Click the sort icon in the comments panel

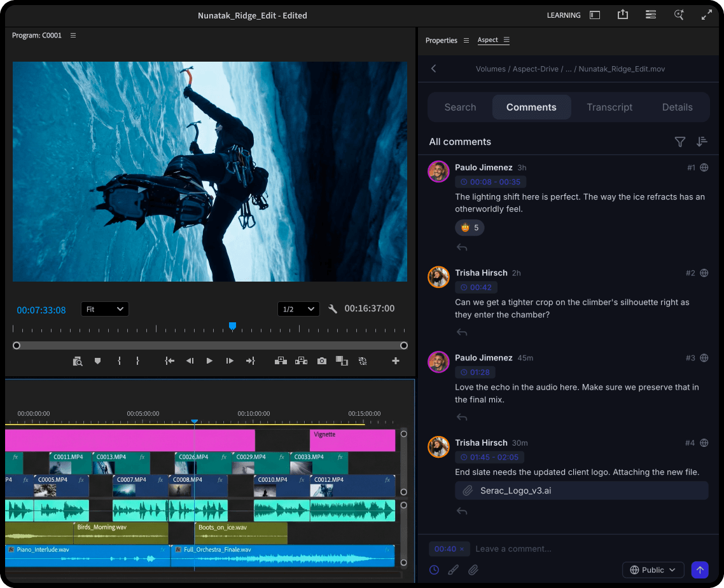pos(702,142)
